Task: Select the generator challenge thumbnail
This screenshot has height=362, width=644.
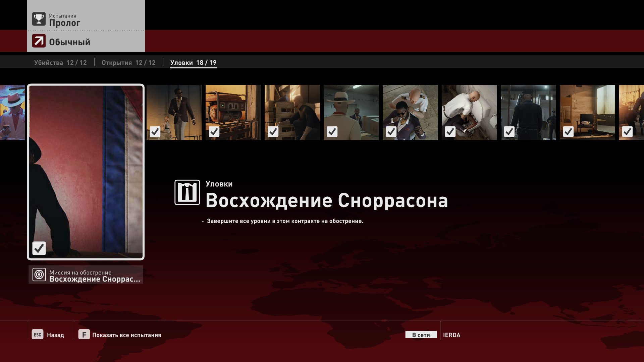Action: click(233, 112)
